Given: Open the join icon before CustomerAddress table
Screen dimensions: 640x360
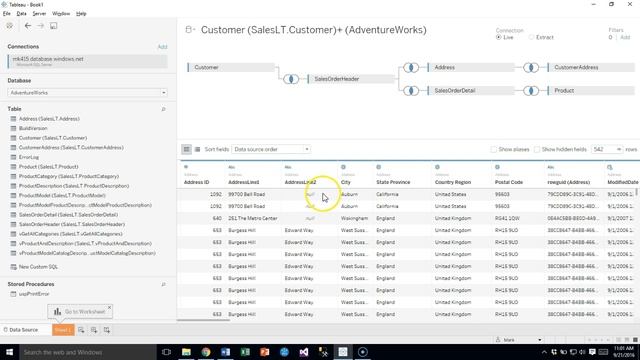Looking at the screenshot, I should click(531, 67).
